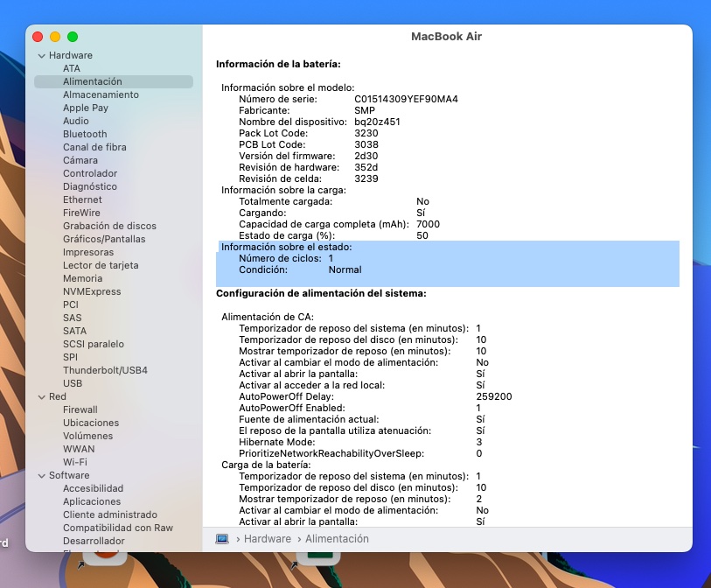Viewport: 711px width, 588px height.
Task: Open Firewall under the Red section
Action: click(80, 409)
